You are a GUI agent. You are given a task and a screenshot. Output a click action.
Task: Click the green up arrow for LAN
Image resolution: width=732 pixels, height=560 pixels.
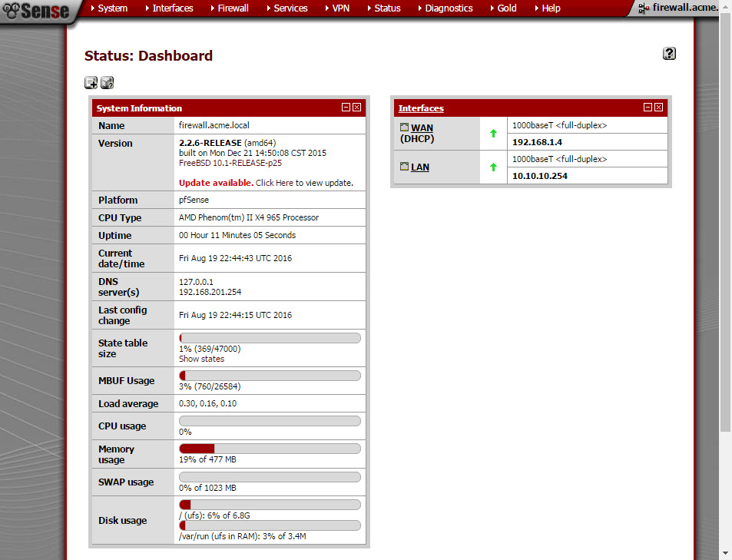pos(493,167)
